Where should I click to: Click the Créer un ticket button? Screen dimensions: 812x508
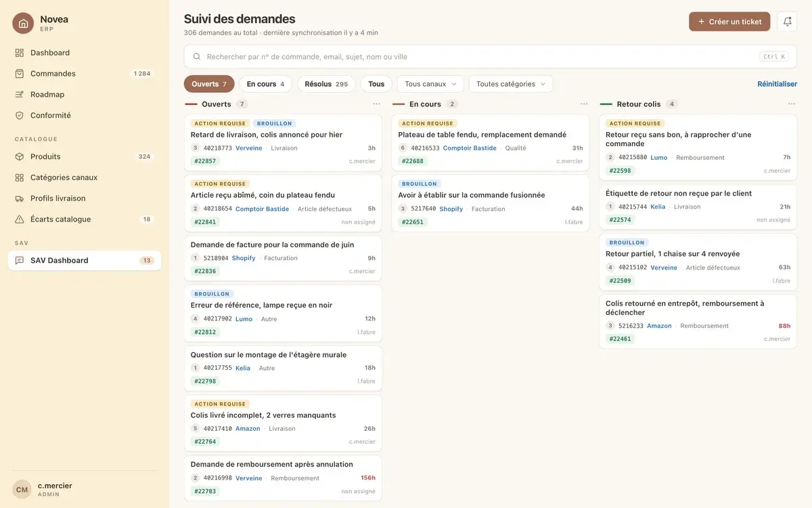click(729, 22)
